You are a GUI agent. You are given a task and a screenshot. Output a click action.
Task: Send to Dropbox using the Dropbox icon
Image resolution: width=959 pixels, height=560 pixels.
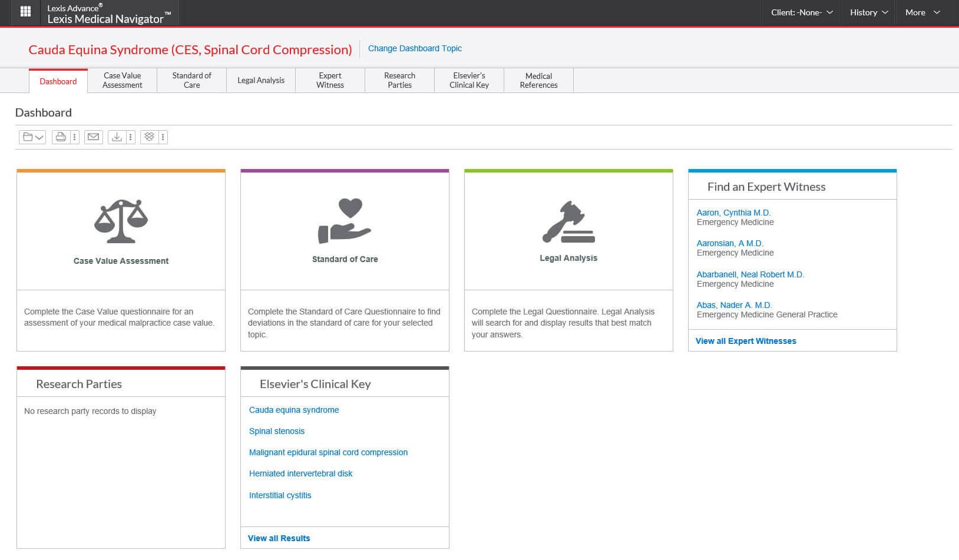click(x=149, y=137)
